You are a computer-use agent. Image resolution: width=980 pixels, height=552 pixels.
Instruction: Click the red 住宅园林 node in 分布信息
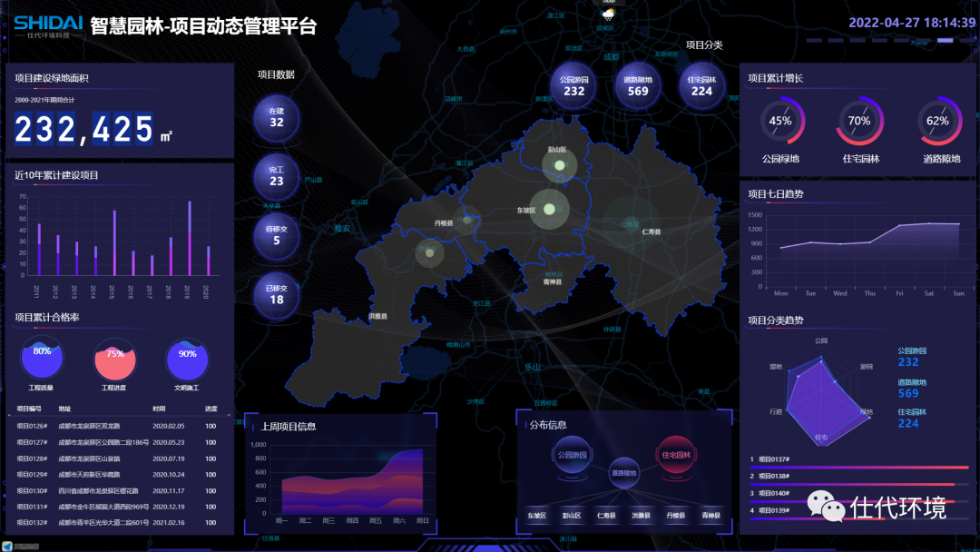[677, 455]
